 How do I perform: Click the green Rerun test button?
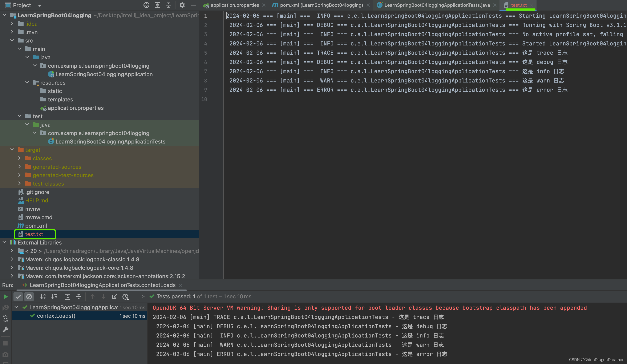click(x=5, y=297)
